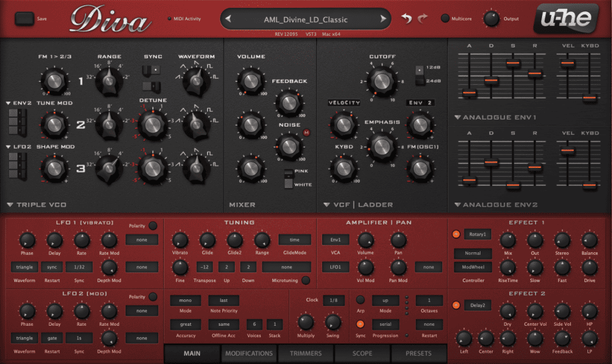Click the mixer Feedback knob

coord(289,103)
